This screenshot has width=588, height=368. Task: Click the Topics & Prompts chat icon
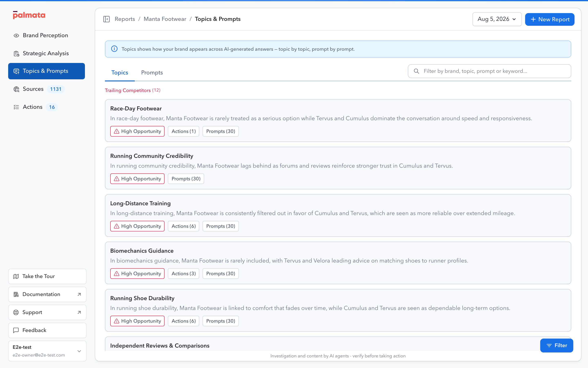pos(16,71)
